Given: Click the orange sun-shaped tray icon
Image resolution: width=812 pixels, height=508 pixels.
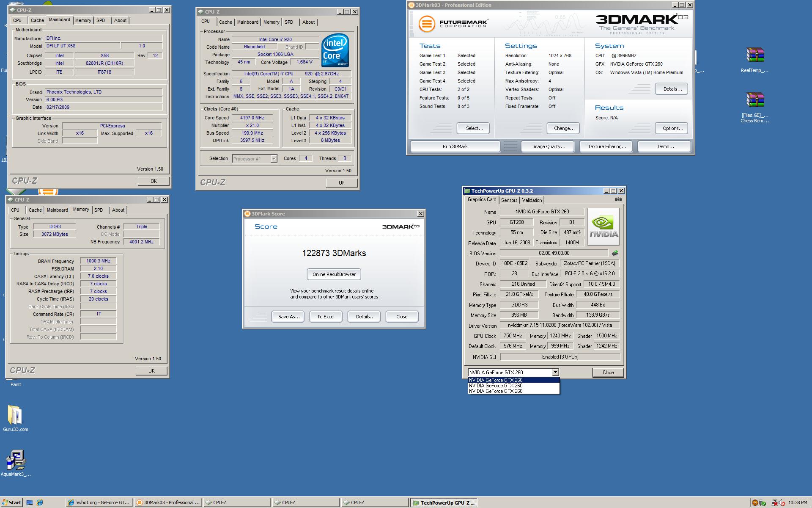Looking at the screenshot, I should pos(755,502).
